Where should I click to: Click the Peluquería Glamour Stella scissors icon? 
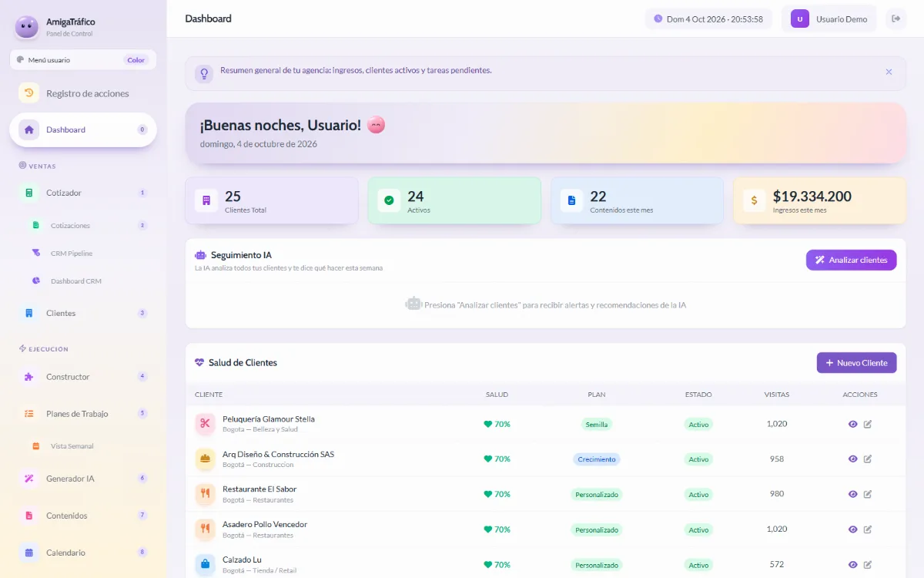tap(205, 424)
